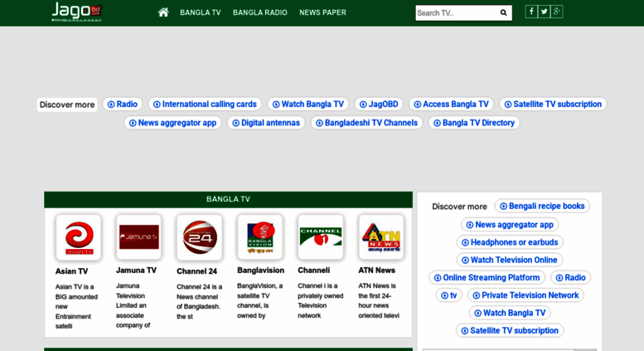Image resolution: width=644 pixels, height=351 pixels.
Task: Select the Online Streaming Platform link
Action: click(487, 278)
